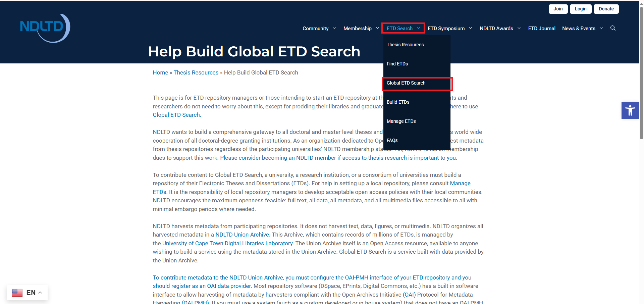Image resolution: width=644 pixels, height=304 pixels.
Task: Click the US flag language icon
Action: (x=17, y=293)
